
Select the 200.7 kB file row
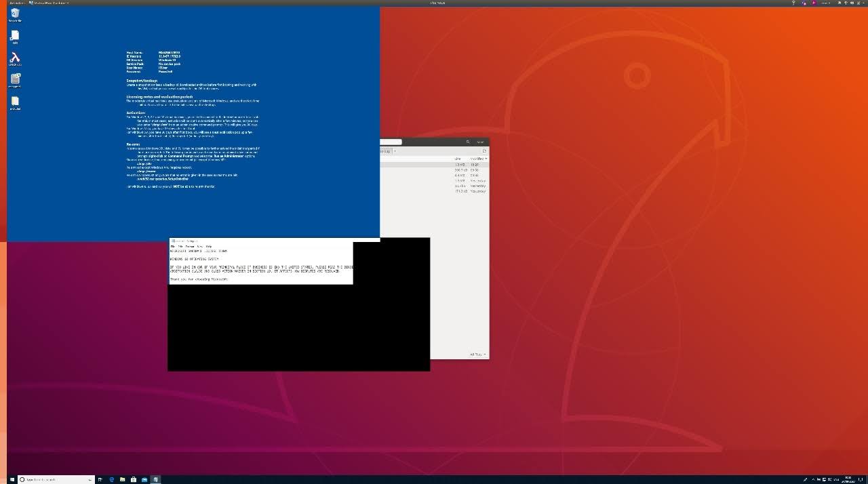point(434,170)
